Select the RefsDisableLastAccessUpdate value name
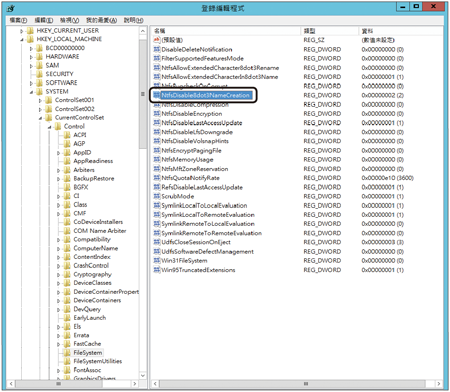This screenshot has height=392, width=450. [202, 187]
